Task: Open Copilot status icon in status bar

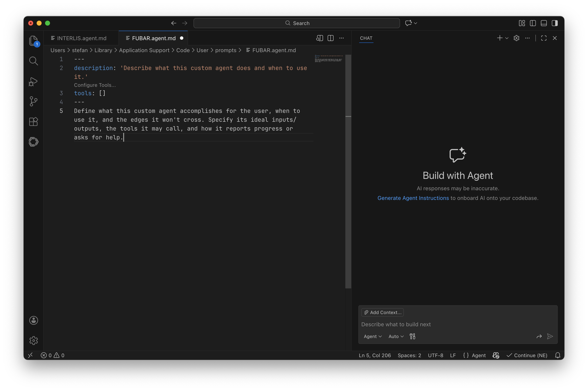Action: (496, 355)
